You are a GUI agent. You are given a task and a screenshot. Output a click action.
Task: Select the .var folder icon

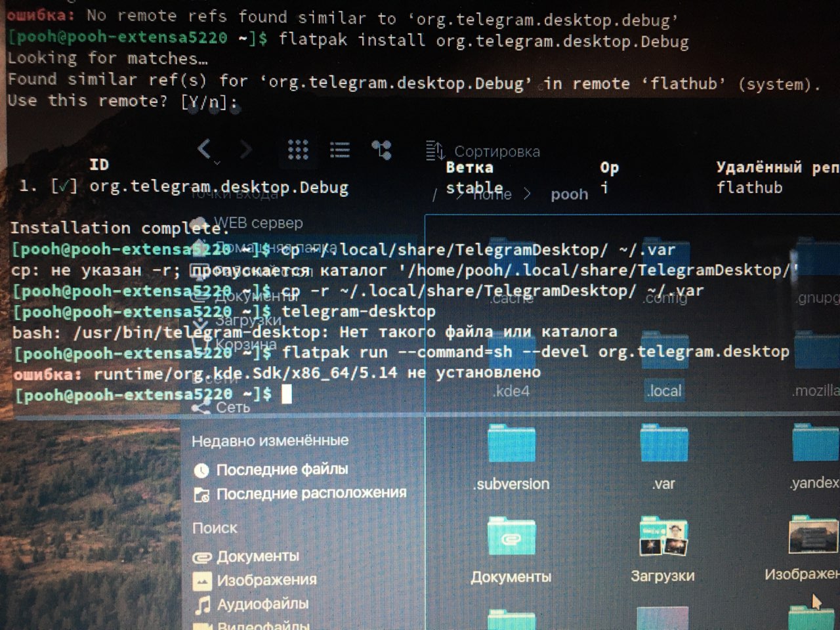click(x=663, y=444)
